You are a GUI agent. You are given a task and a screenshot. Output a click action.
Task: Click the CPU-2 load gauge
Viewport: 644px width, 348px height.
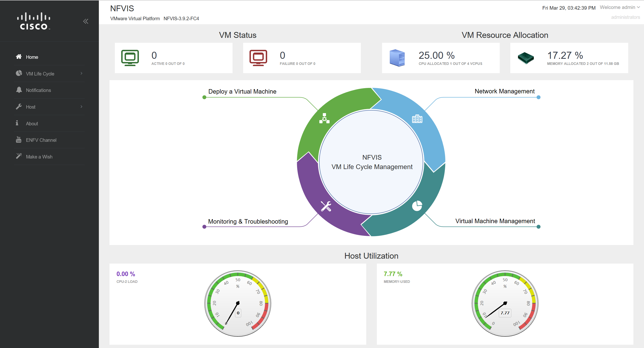pos(238,303)
